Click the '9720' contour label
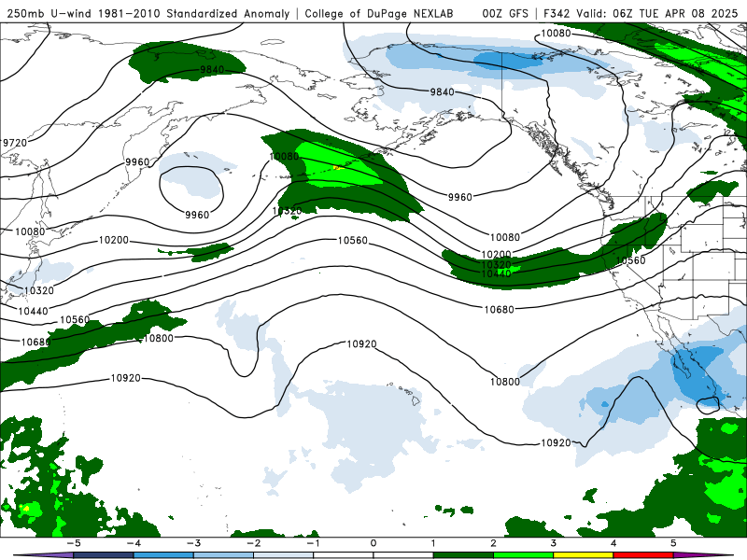This screenshot has width=747, height=560. pos(15,143)
